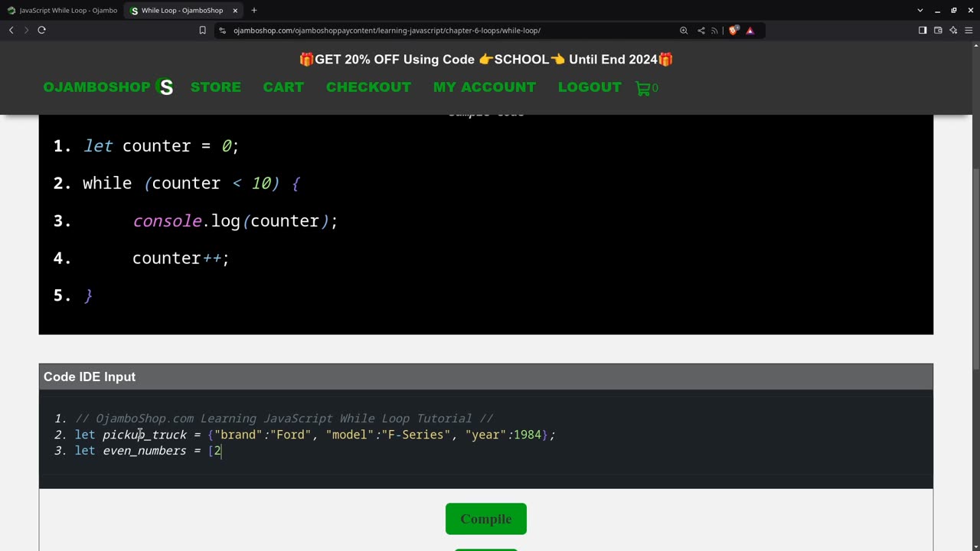Click sample code line 'console.log(counter);'

click(235, 220)
